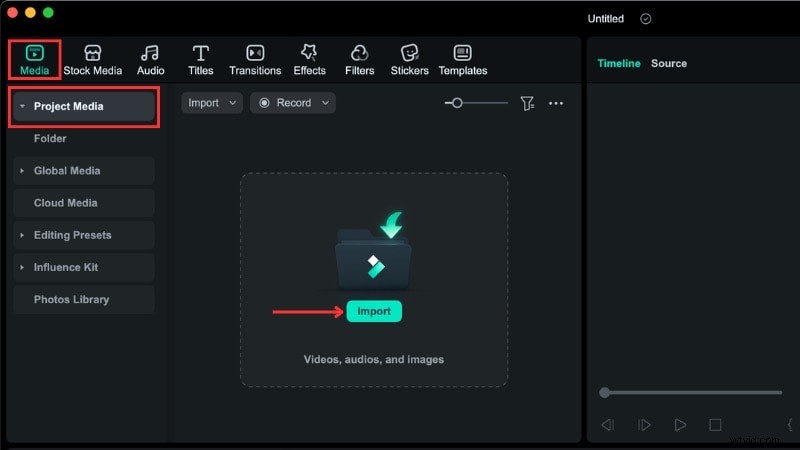Click the saved status checkmark icon

pos(645,19)
